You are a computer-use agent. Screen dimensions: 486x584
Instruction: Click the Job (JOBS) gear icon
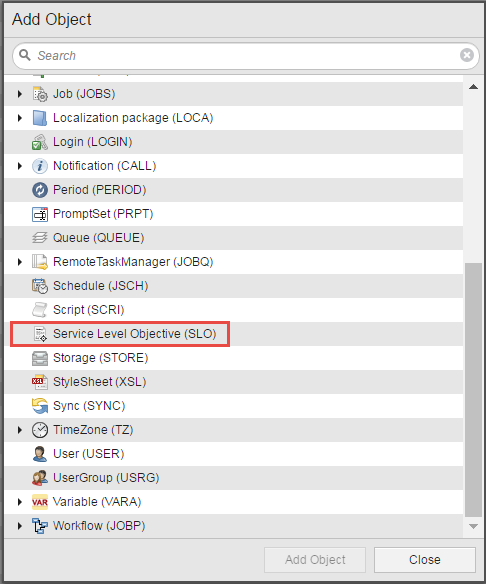tap(40, 94)
